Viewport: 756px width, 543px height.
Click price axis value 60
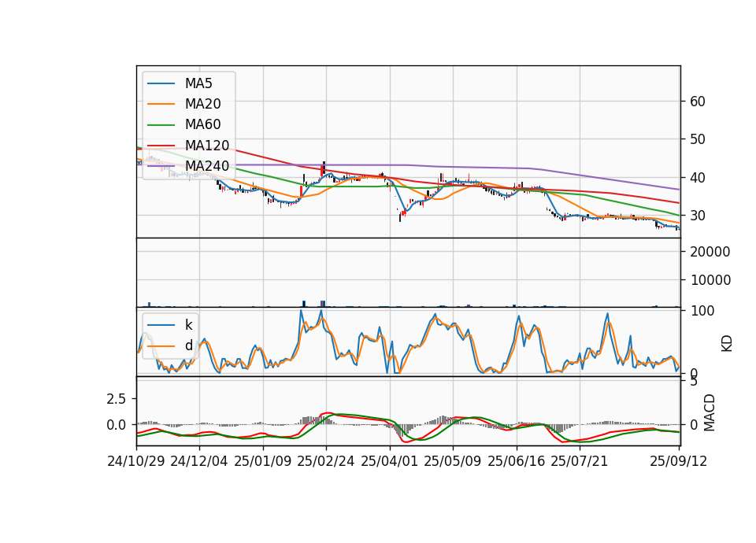(x=698, y=102)
